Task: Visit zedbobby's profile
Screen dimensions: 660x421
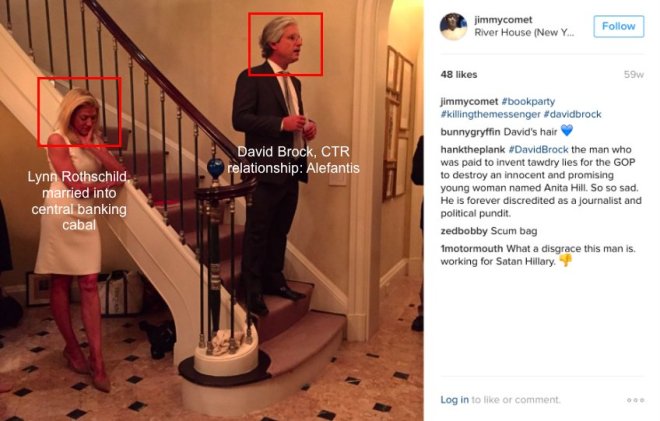Action: click(464, 231)
